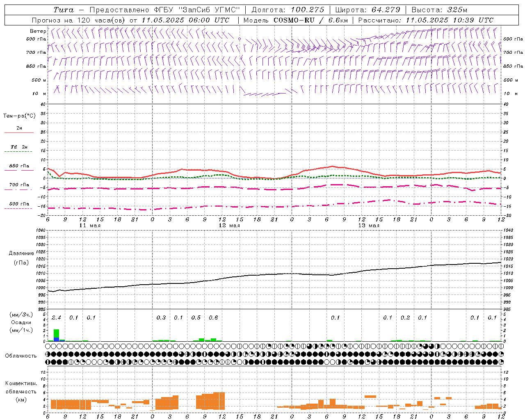Click the latitude value "Широта: 64.279"
This screenshot has width=525, height=420.
tap(367, 10)
